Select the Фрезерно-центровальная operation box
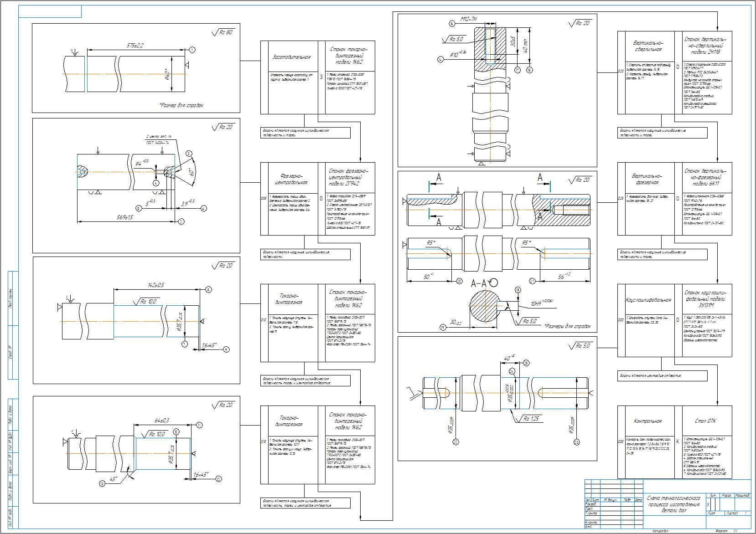 point(291,179)
